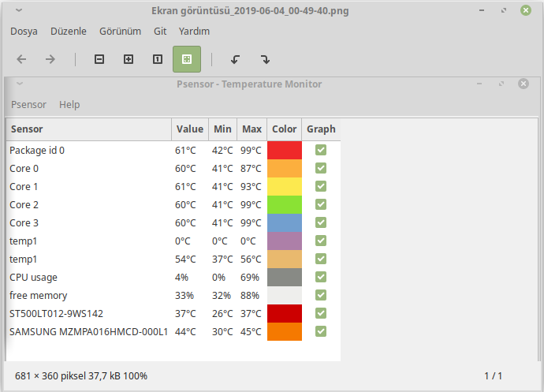Close the image viewer with green X

click(526, 10)
